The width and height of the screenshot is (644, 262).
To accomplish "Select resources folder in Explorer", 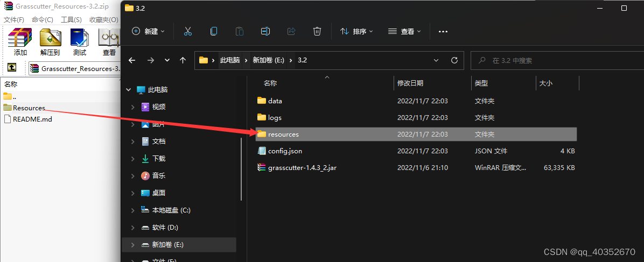I will tap(416, 134).
